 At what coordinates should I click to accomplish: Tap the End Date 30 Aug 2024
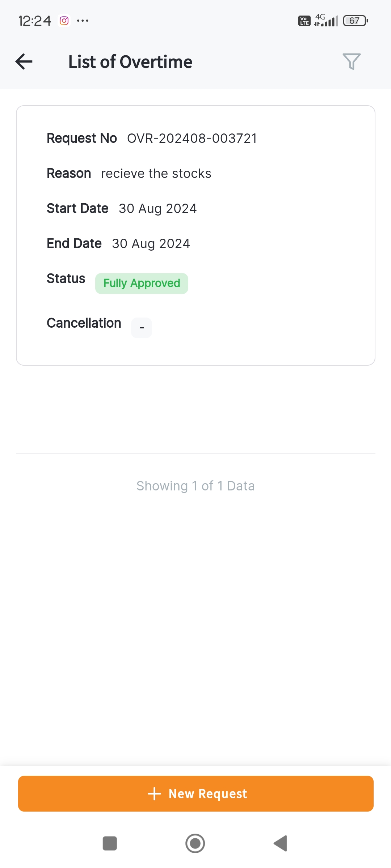(x=151, y=244)
